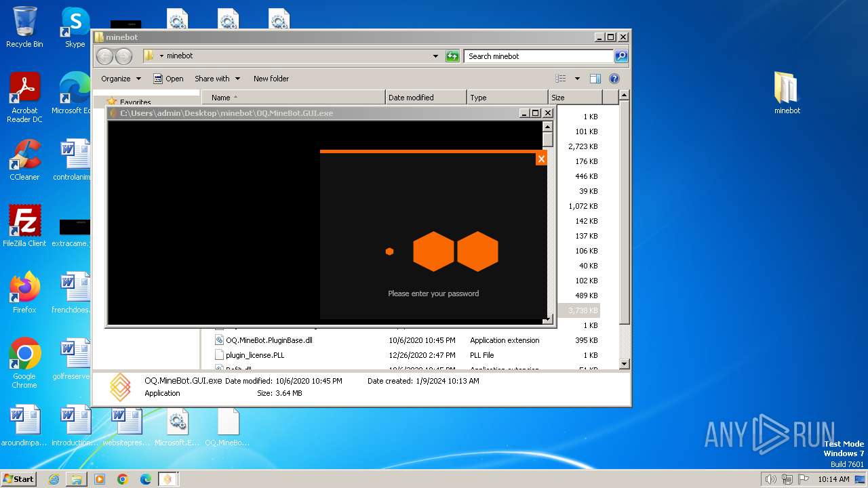The height and width of the screenshot is (488, 868).
Task: Click New folder in toolbar
Action: 271,79
